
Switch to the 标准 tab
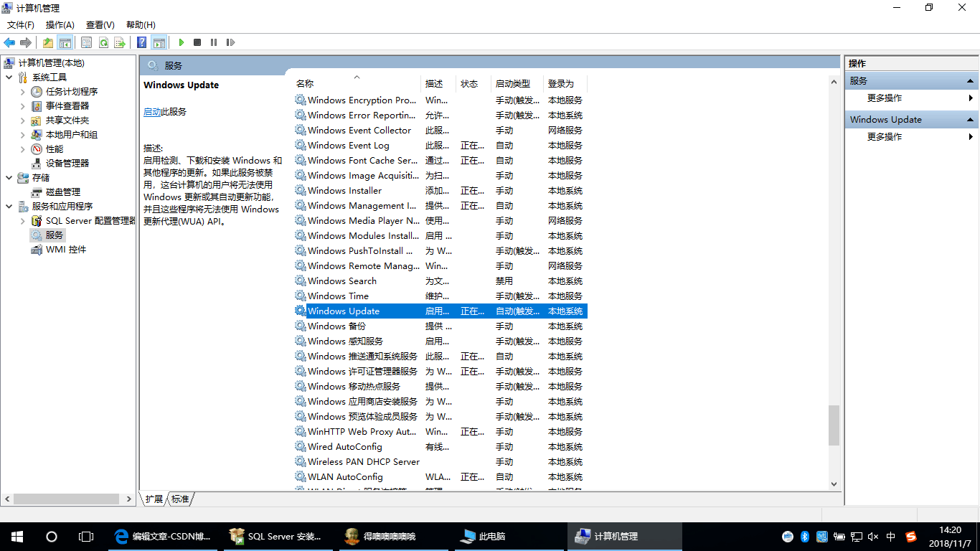180,499
